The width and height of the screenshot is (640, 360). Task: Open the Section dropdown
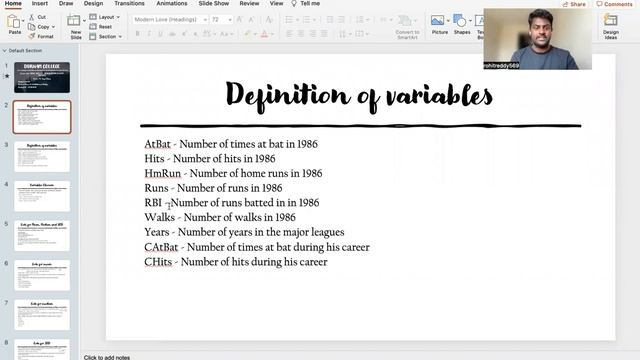coord(106,36)
